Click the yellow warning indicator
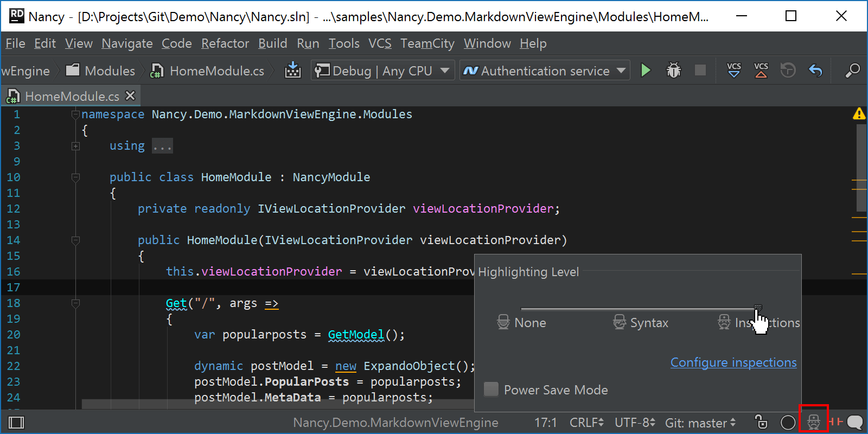 coord(859,113)
